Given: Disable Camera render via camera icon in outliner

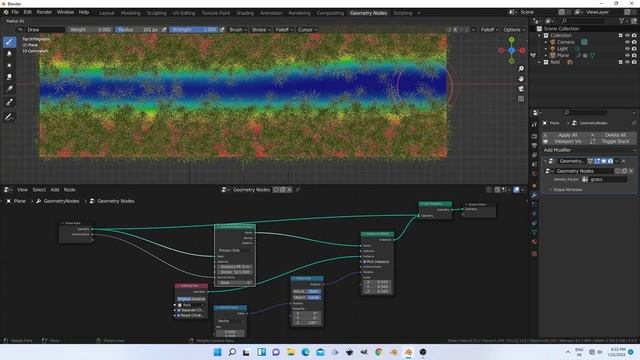Looking at the screenshot, I should pyautogui.click(x=634, y=42).
